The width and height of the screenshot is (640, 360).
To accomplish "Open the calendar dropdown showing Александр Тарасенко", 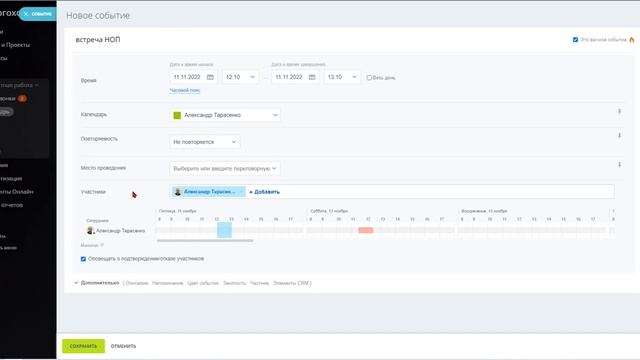I will [225, 115].
